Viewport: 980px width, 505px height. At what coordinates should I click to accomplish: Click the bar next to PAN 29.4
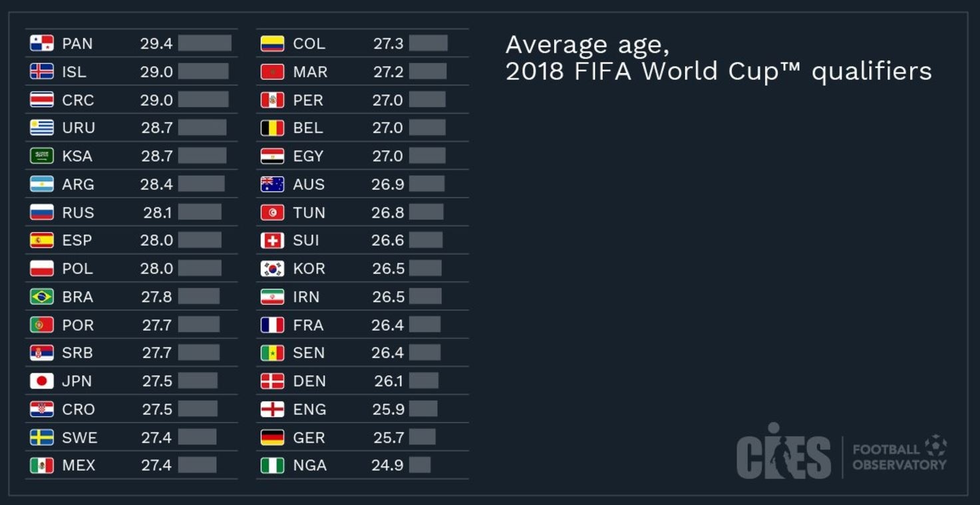tap(204, 44)
